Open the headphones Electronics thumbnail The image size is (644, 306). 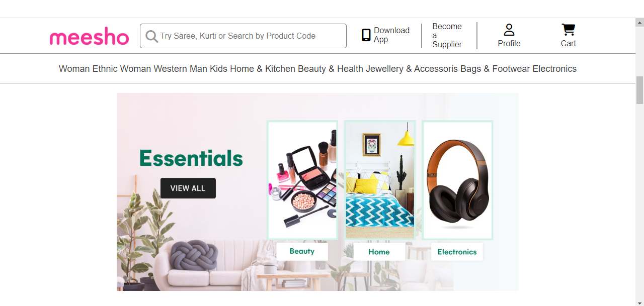tap(457, 180)
